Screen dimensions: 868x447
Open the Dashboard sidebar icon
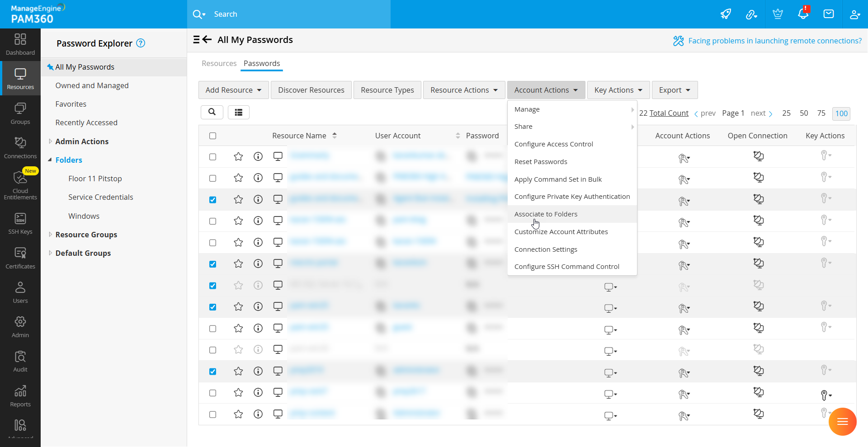[20, 44]
